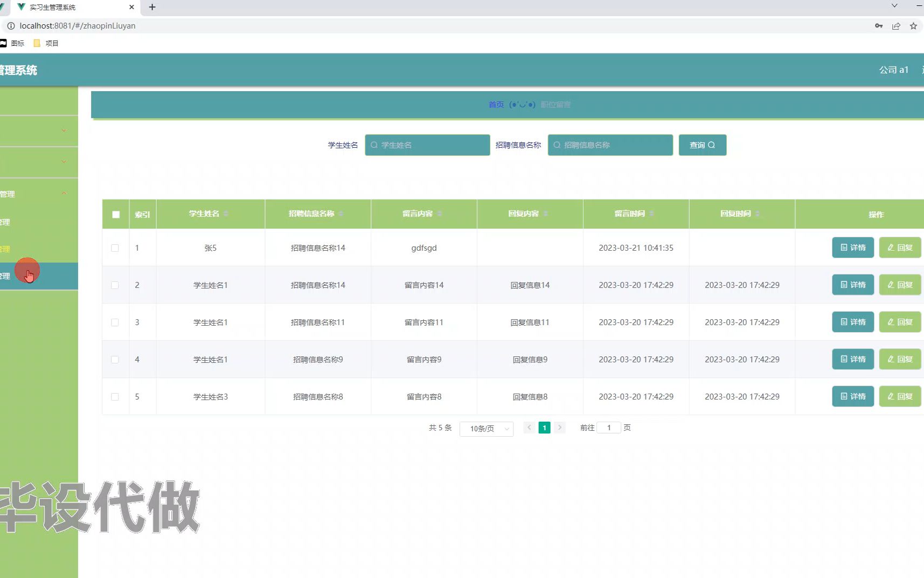Open the browser saved-password key icon
Image resolution: width=924 pixels, height=578 pixels.
point(879,26)
